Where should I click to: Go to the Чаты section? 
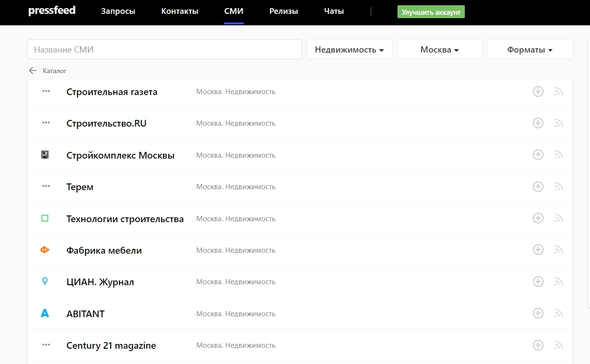pos(333,11)
